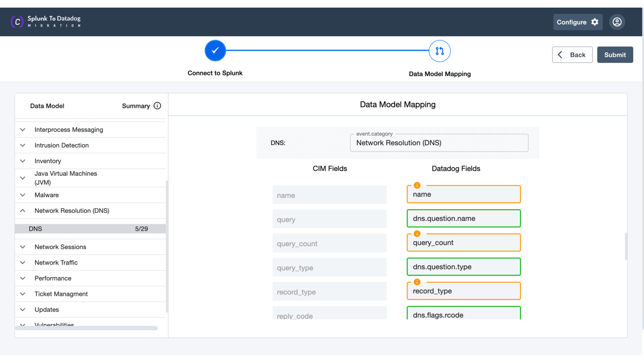The height and width of the screenshot is (363, 644).
Task: Click the Performance label
Action: [x=53, y=278]
